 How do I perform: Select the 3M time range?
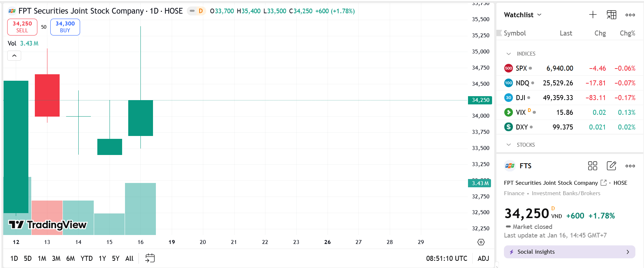[56, 258]
